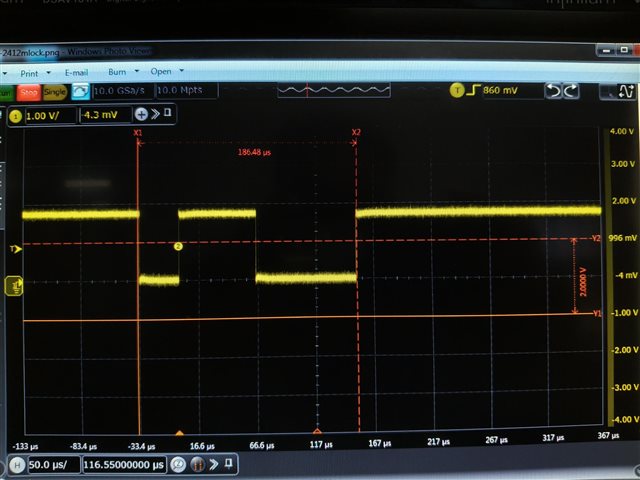Click the 3.00 V axis label
This screenshot has width=640, height=480.
pos(623,164)
